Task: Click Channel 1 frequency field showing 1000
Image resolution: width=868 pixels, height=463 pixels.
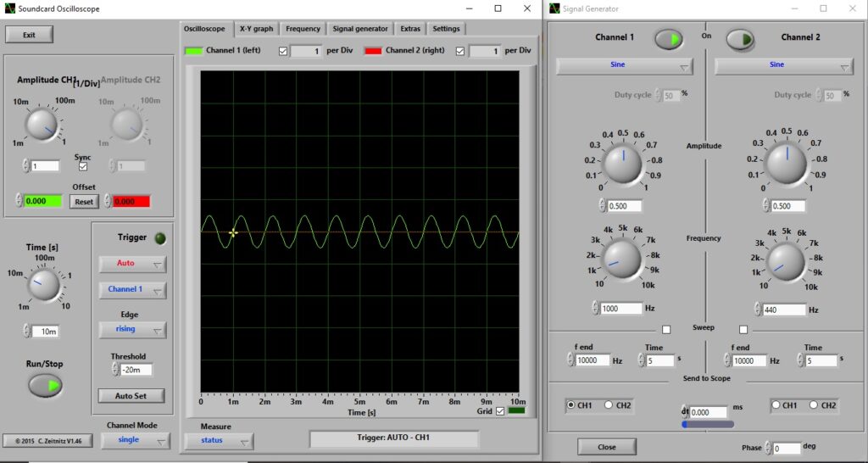Action: (620, 309)
